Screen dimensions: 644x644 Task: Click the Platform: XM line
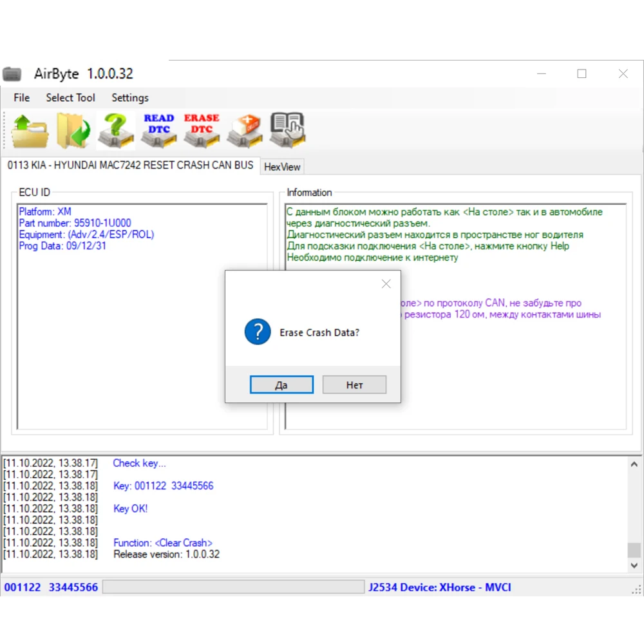45,211
